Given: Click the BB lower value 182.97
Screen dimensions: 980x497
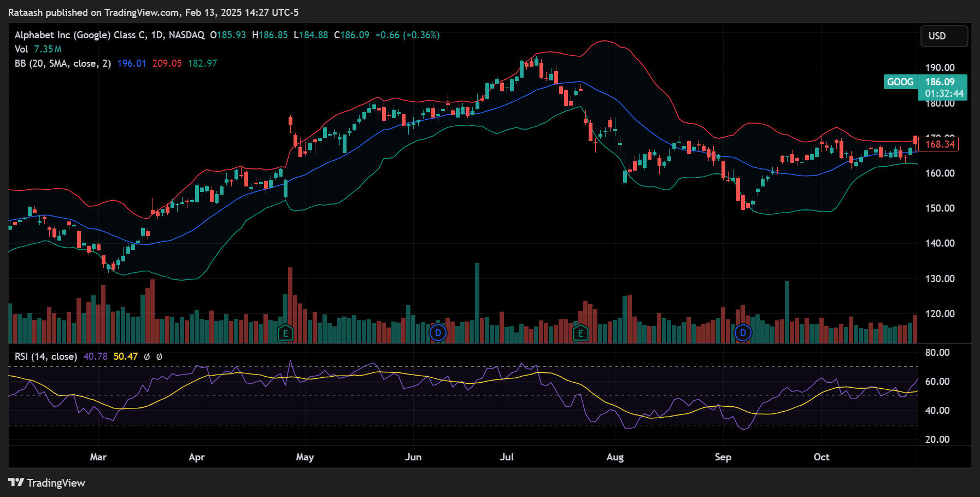Looking at the screenshot, I should click(203, 63).
